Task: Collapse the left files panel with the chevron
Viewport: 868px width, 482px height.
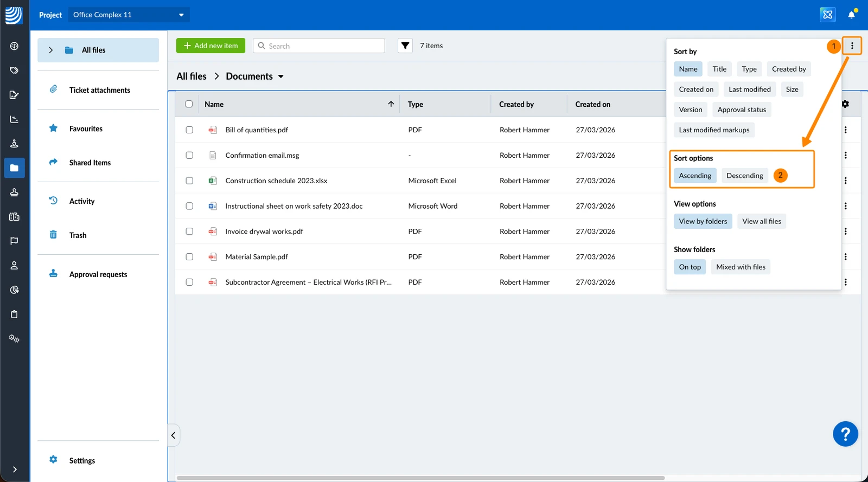Action: click(x=173, y=435)
